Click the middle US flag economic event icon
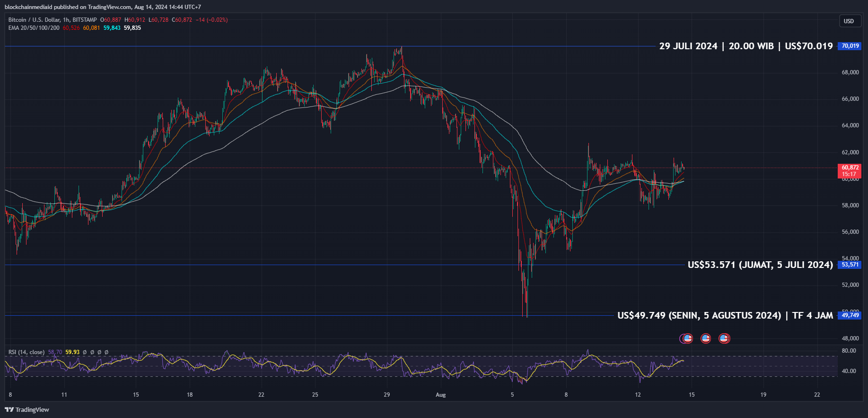868x418 pixels. [x=706, y=338]
